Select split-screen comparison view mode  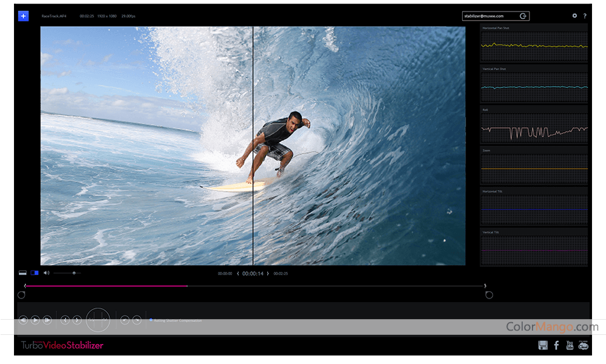coord(35,273)
